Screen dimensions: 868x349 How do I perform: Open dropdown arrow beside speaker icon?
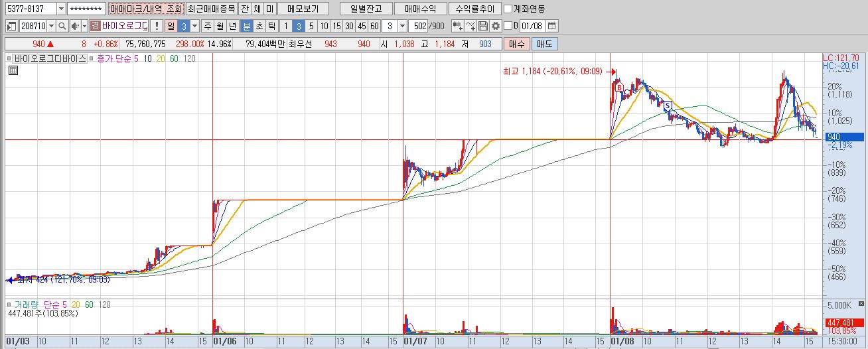(x=84, y=26)
